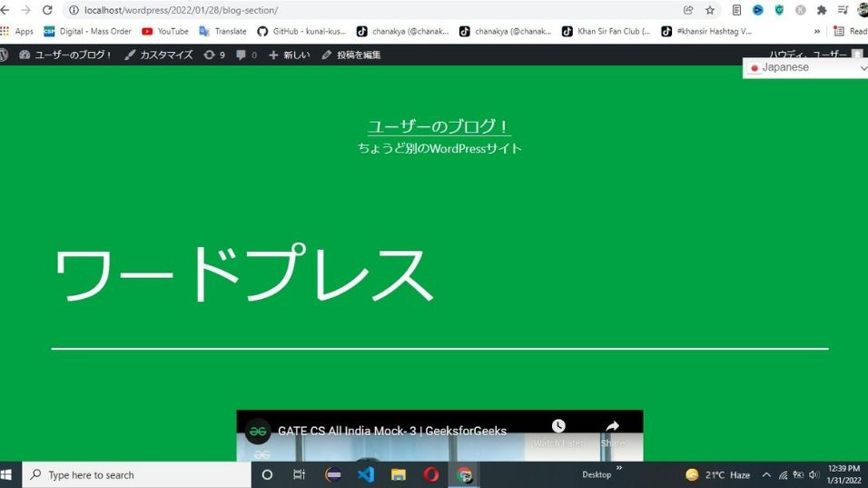Screen dimensions: 868x488
Task: Open the updates item showing 9
Action: click(x=214, y=55)
